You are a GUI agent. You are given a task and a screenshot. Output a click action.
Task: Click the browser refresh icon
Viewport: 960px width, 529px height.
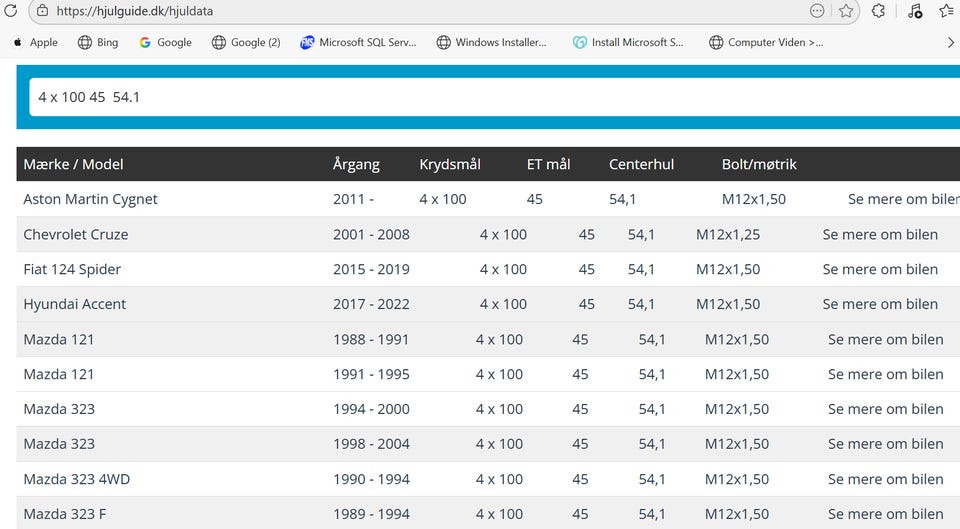[10, 11]
